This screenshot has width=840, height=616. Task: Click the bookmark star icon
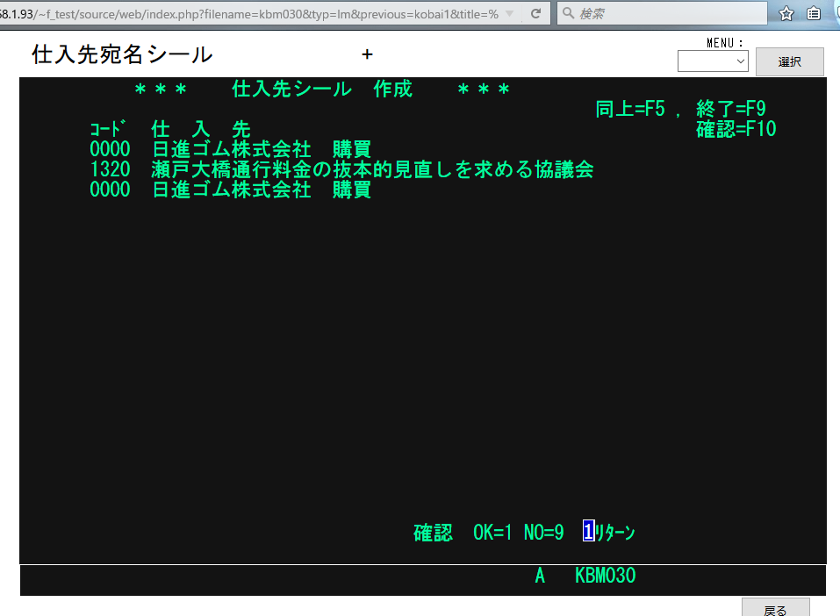pos(786,13)
